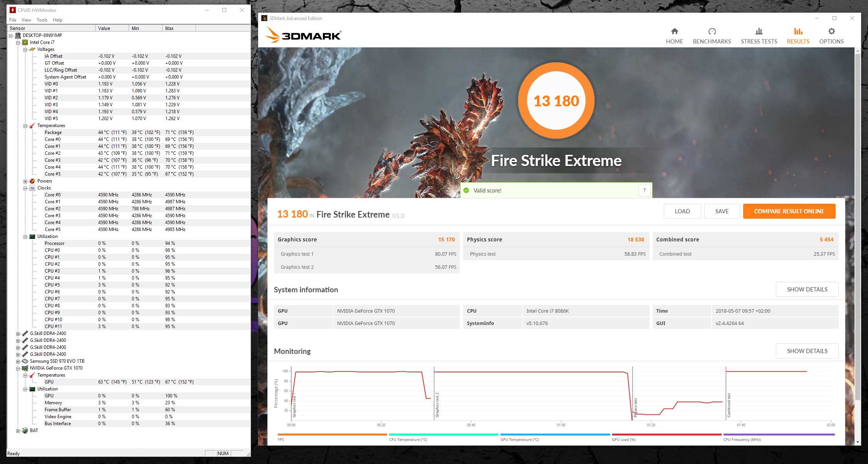Open Benchmarks gauge icon in 3DMark

click(712, 31)
